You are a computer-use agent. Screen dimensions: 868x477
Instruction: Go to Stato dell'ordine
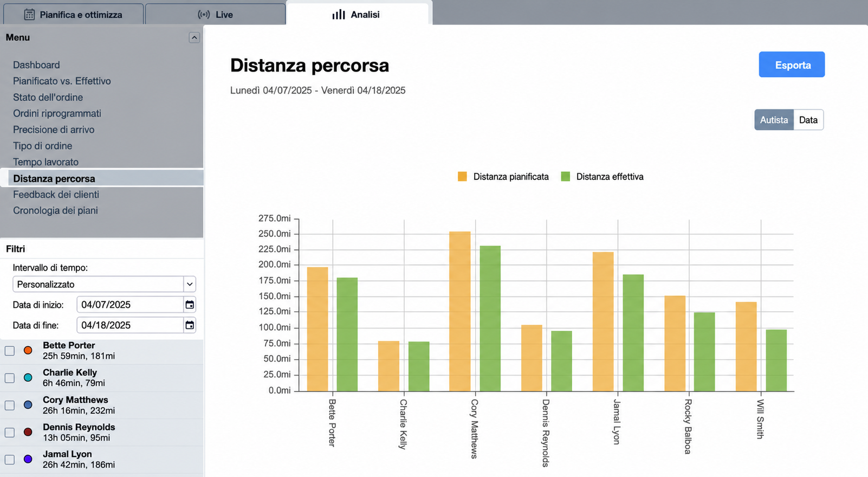point(48,98)
